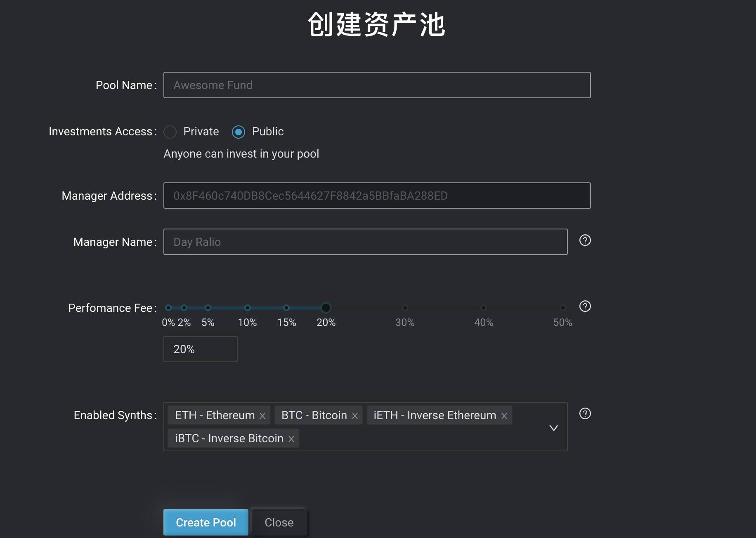This screenshot has width=756, height=538.
Task: Expand the Enabled Synths dropdown arrow
Action: (x=554, y=428)
